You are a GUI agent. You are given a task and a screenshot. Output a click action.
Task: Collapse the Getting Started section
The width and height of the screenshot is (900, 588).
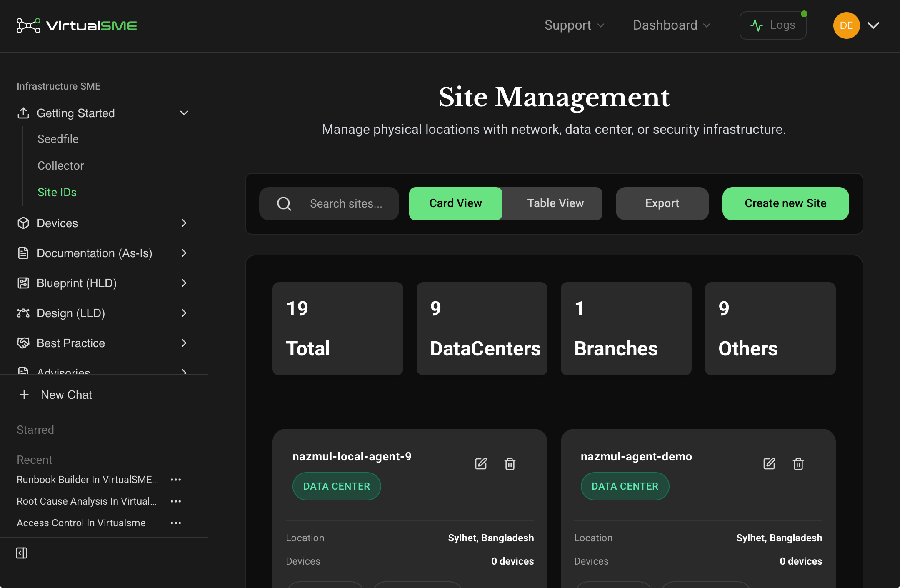[184, 113]
